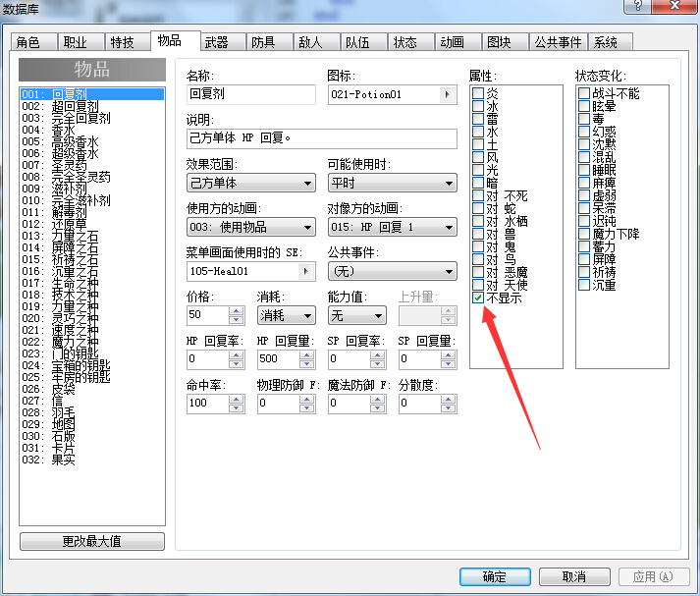Enable 战斗不能 state change
Screen dimensions: 700x596
click(x=584, y=93)
